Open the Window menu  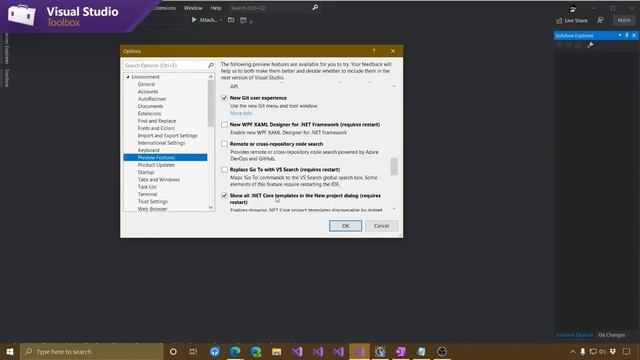[193, 8]
